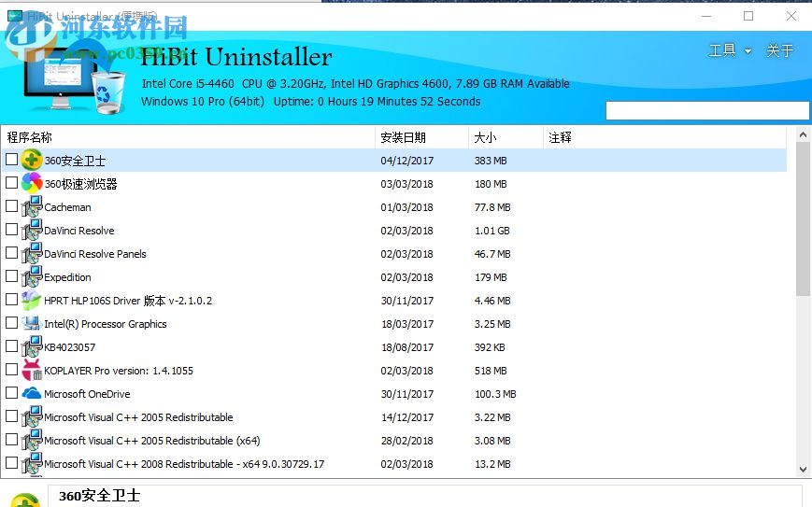The height and width of the screenshot is (507, 812).
Task: Tick the Visual C++ 2005 (x64) checkbox
Action: click(11, 439)
